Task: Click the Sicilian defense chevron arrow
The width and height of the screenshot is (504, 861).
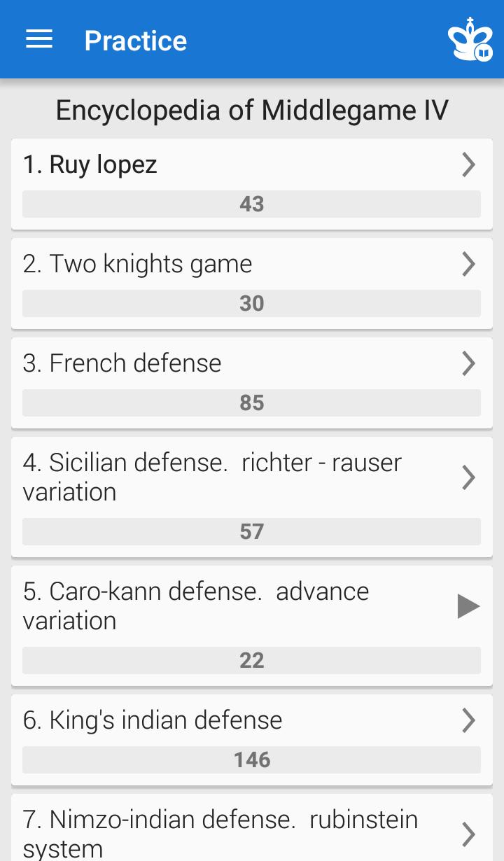Action: click(468, 477)
